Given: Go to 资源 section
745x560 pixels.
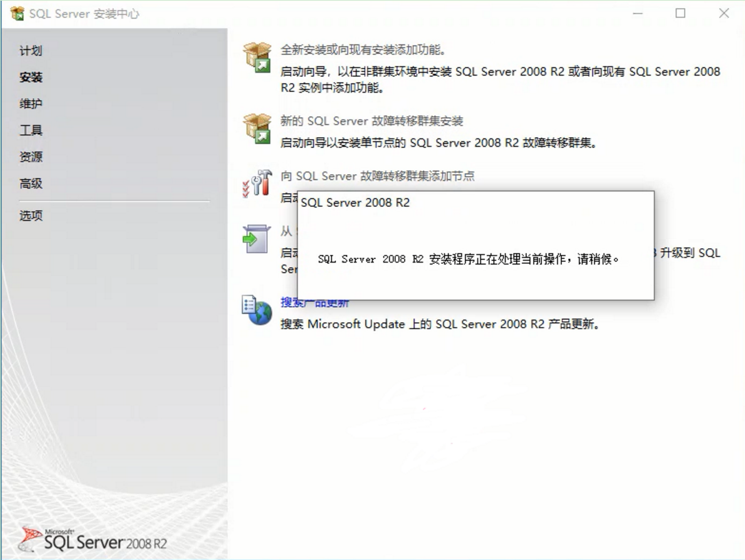Looking at the screenshot, I should coord(30,157).
